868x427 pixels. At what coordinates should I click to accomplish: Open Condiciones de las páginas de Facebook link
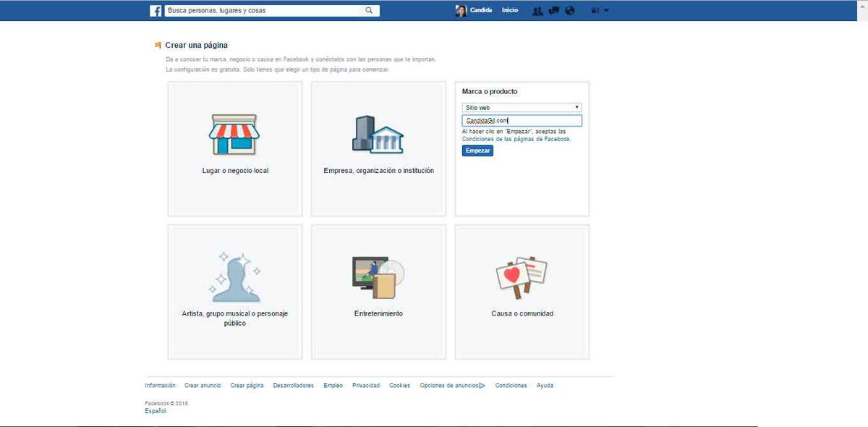tap(516, 139)
